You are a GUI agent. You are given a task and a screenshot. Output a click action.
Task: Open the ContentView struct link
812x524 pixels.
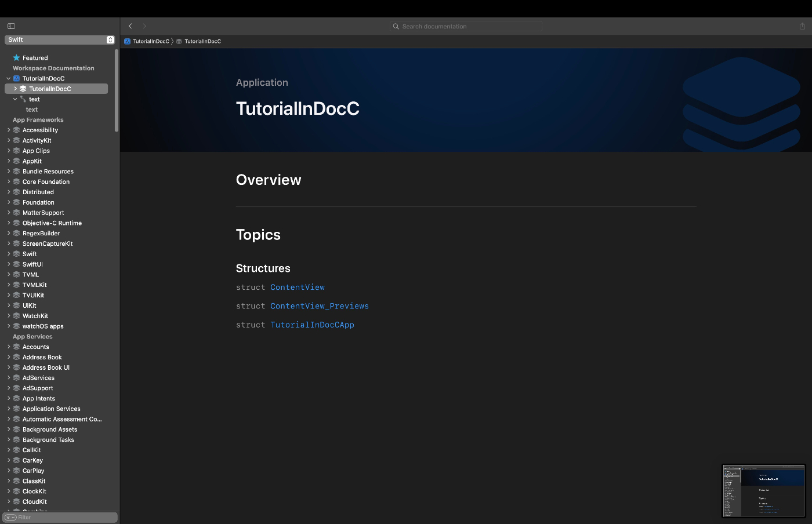click(297, 288)
